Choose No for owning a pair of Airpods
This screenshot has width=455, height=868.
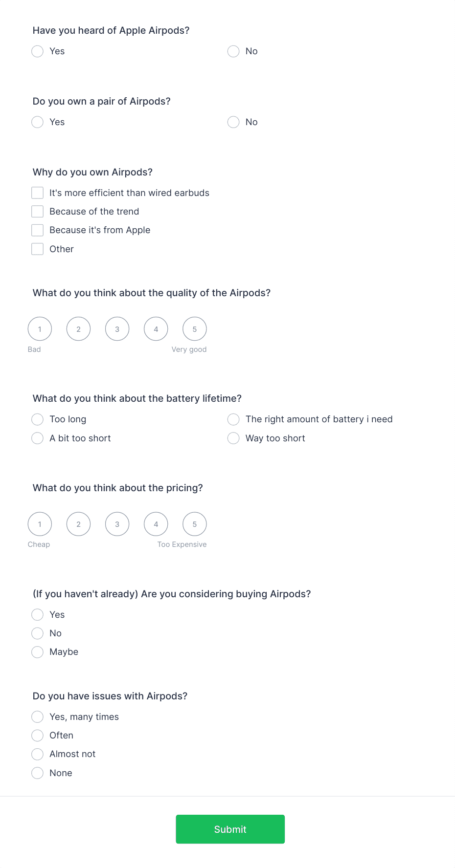(x=233, y=122)
